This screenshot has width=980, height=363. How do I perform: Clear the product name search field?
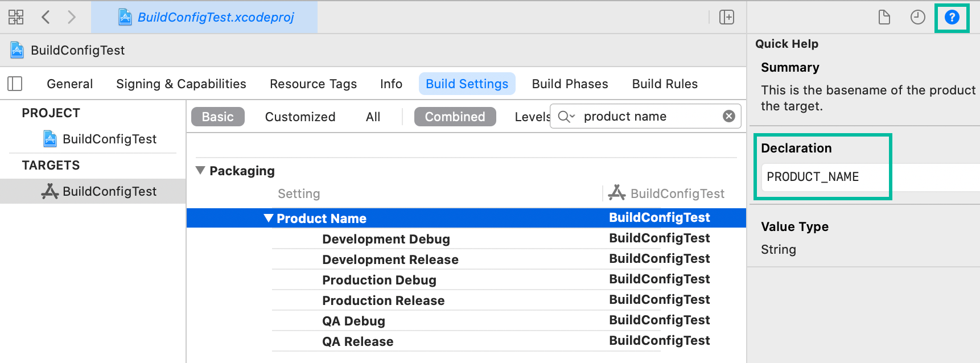click(728, 116)
